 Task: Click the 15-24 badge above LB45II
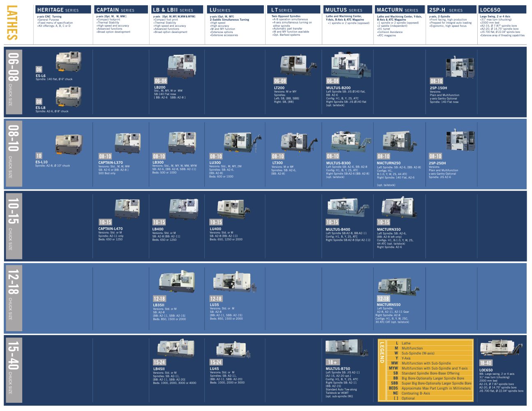[x=159, y=363]
